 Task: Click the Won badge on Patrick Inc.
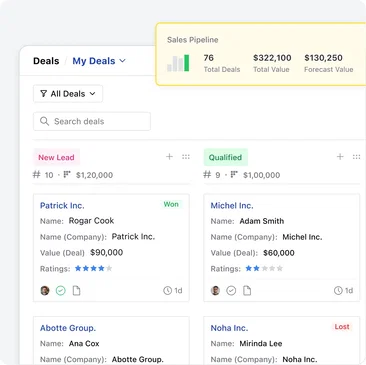point(171,204)
